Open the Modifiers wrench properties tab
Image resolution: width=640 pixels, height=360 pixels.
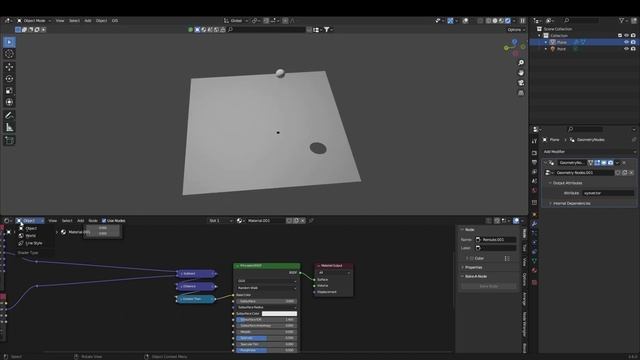pyautogui.click(x=534, y=224)
